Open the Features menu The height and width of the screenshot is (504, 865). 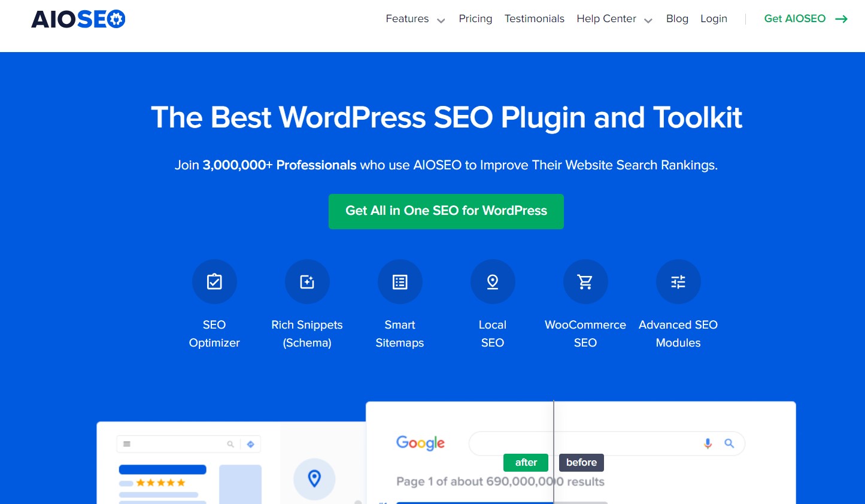[408, 19]
